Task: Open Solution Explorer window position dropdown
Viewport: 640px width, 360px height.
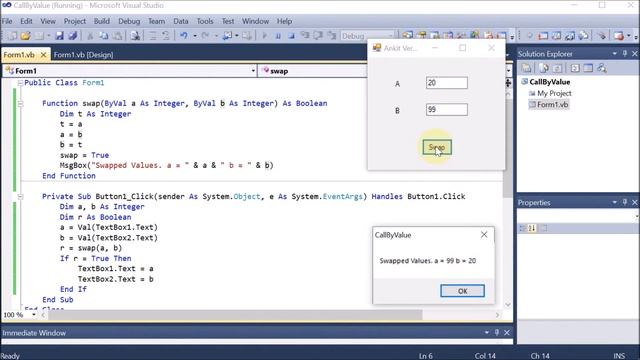Action: tap(614, 53)
